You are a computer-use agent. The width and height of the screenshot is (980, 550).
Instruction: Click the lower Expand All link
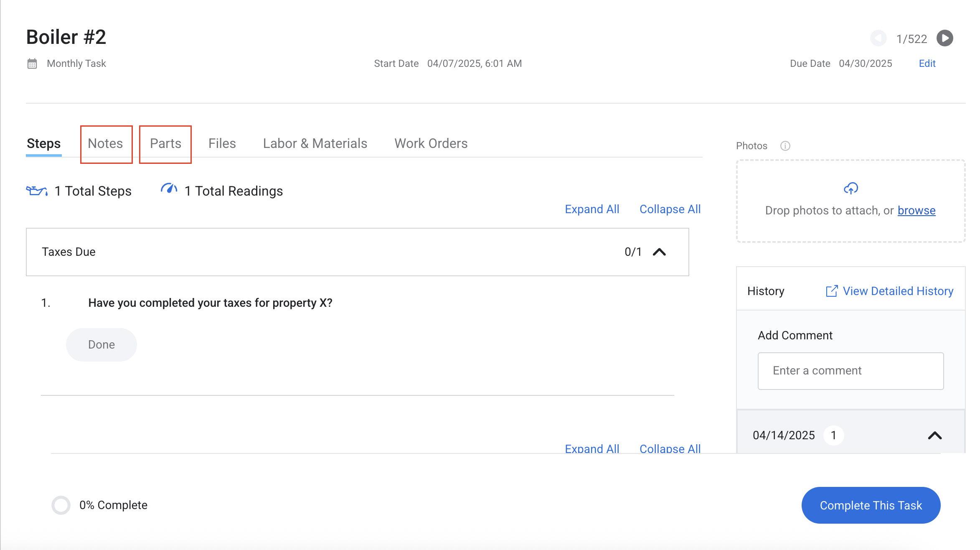592,448
